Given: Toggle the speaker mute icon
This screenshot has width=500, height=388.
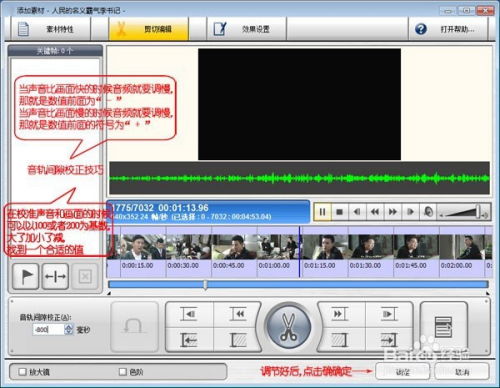Looking at the screenshot, I should (428, 212).
